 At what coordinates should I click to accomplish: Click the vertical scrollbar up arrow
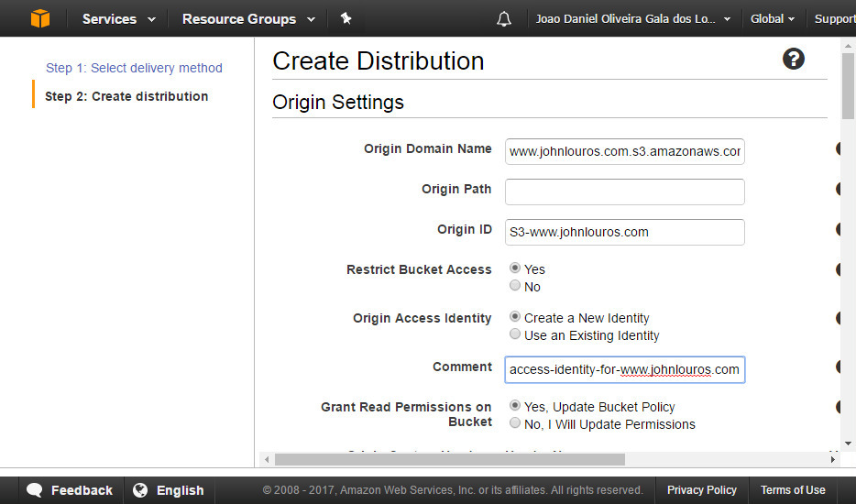coord(848,45)
